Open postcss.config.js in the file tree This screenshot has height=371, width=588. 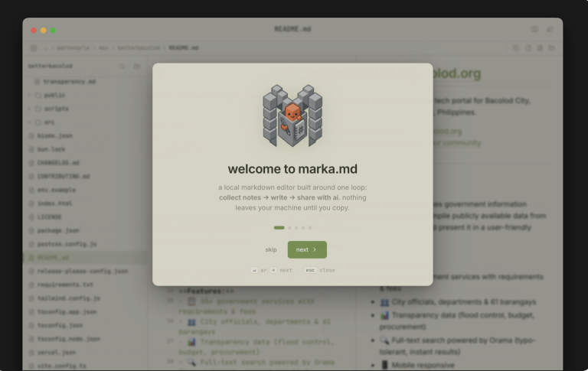(x=67, y=244)
